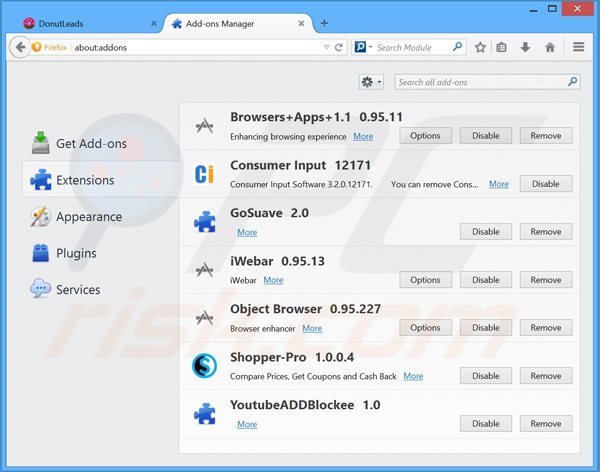The image size is (600, 472).
Task: Open downloads arrow icon
Action: coord(525,47)
